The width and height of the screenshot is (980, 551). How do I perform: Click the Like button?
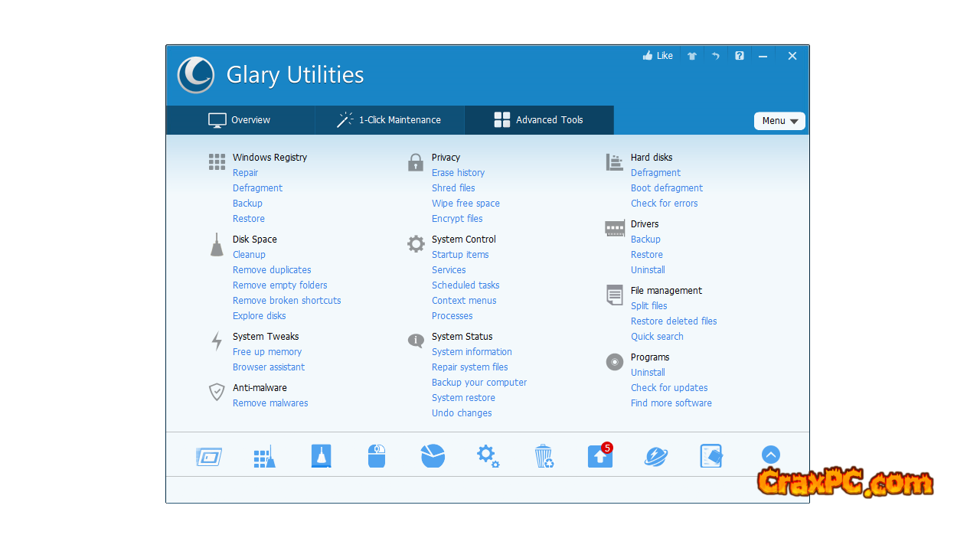tap(658, 56)
